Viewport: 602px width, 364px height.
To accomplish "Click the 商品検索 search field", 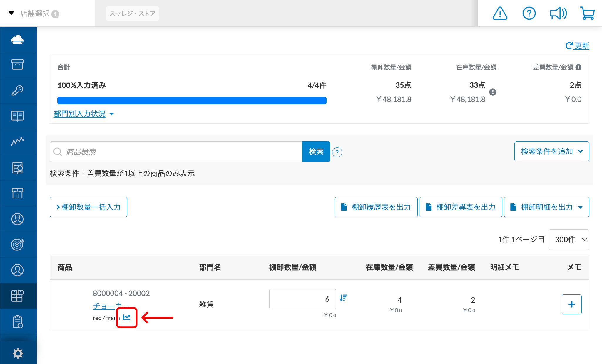I will point(176,152).
